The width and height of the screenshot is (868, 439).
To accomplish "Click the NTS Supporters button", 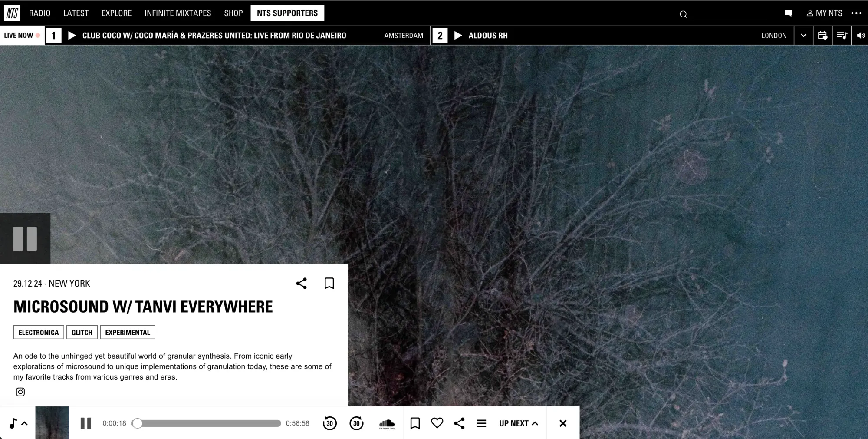I will 287,13.
